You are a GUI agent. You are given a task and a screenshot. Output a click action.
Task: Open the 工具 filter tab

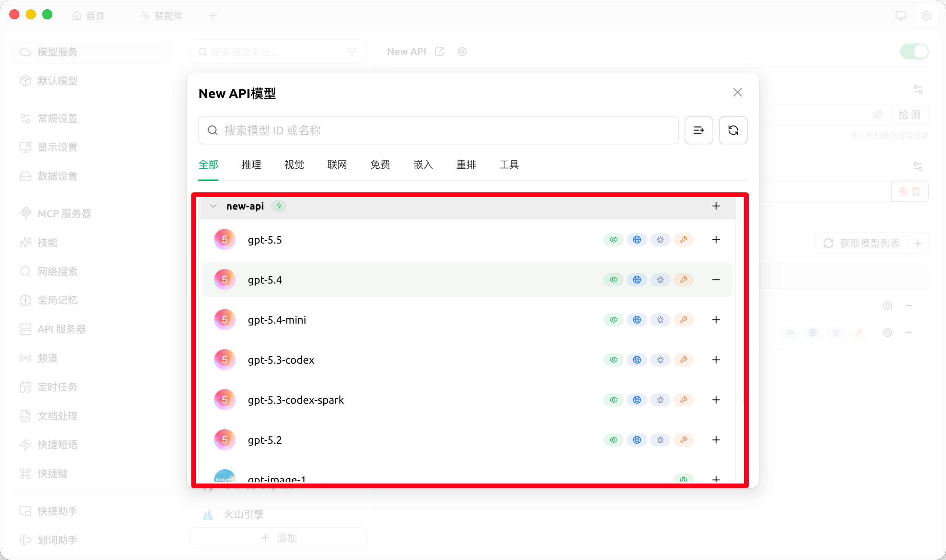509,165
